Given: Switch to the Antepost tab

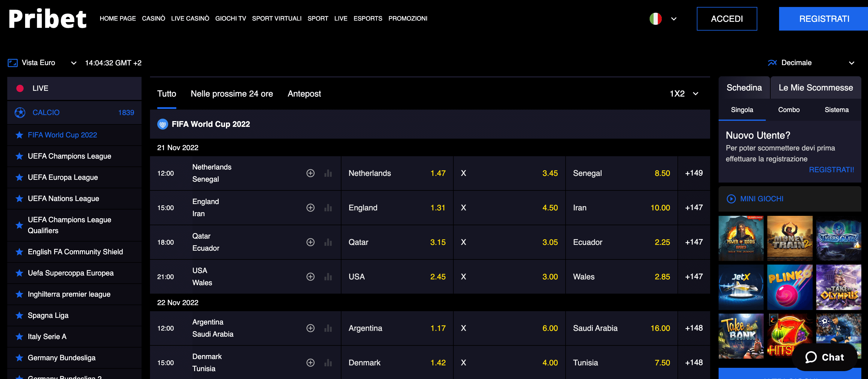Looking at the screenshot, I should click(x=304, y=94).
